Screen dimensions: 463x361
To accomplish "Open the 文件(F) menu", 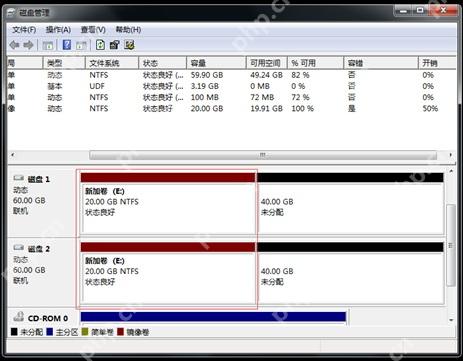I will [24, 30].
